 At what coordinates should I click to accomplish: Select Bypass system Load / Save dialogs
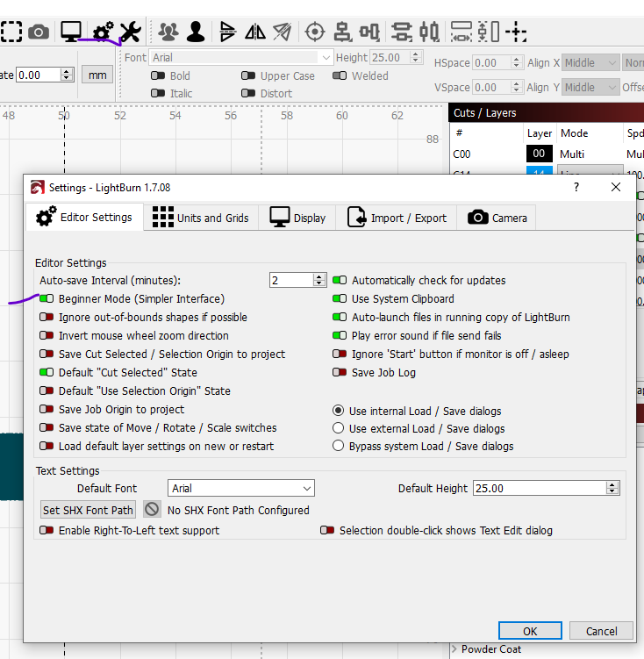[x=338, y=446]
